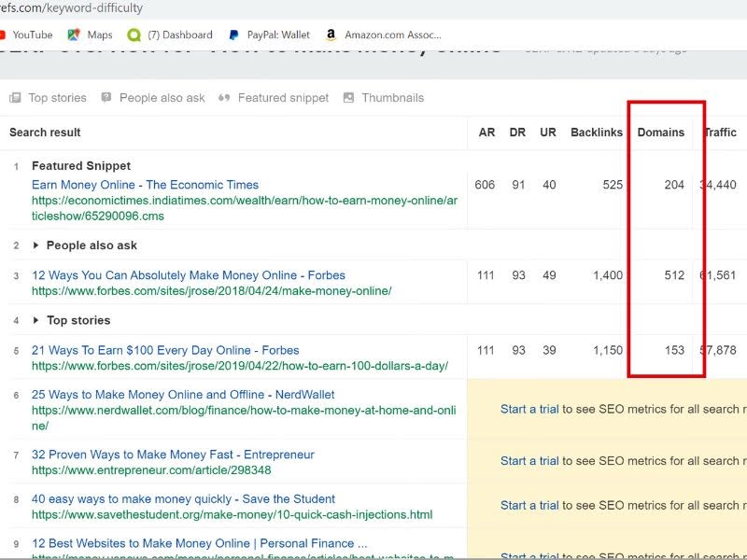Image resolution: width=747 pixels, height=560 pixels.
Task: Click the Top stories newspaper icon
Action: [15, 97]
